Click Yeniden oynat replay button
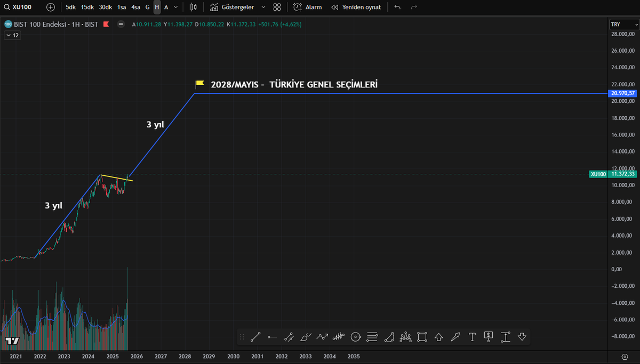 pyautogui.click(x=356, y=7)
